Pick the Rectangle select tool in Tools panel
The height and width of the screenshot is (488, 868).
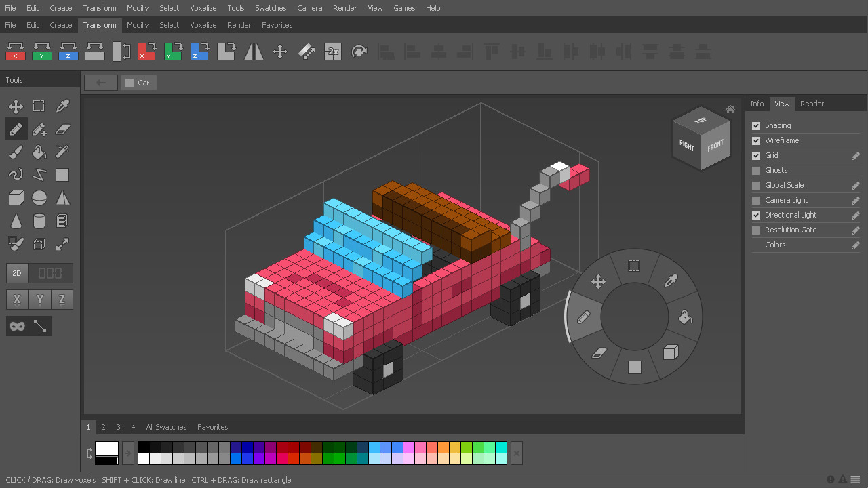coord(39,106)
